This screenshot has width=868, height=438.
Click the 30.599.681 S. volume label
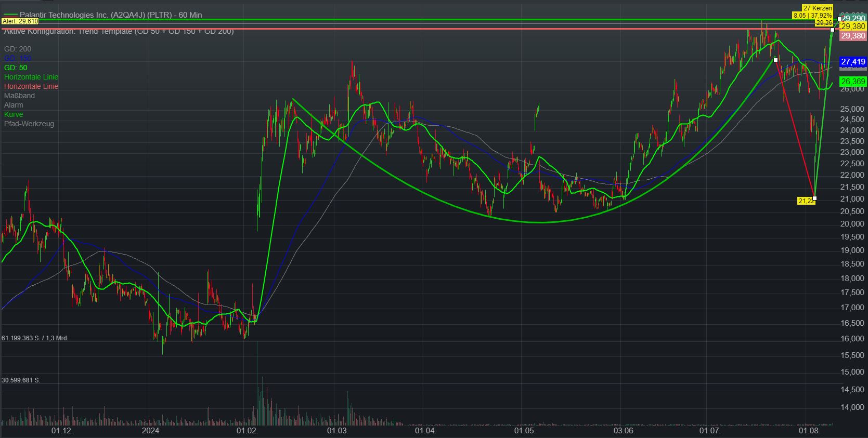(x=21, y=380)
